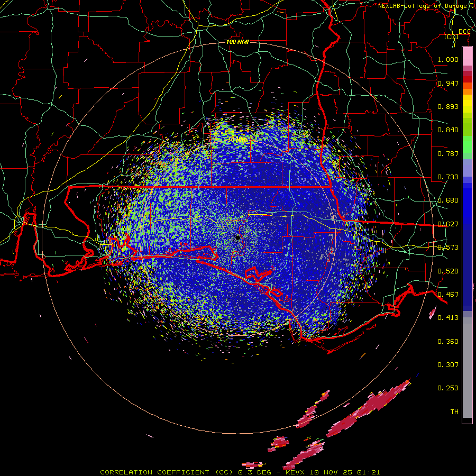This screenshot has height=476, width=476.
Task: Click the 0.520 legend value
Action: 448,271
